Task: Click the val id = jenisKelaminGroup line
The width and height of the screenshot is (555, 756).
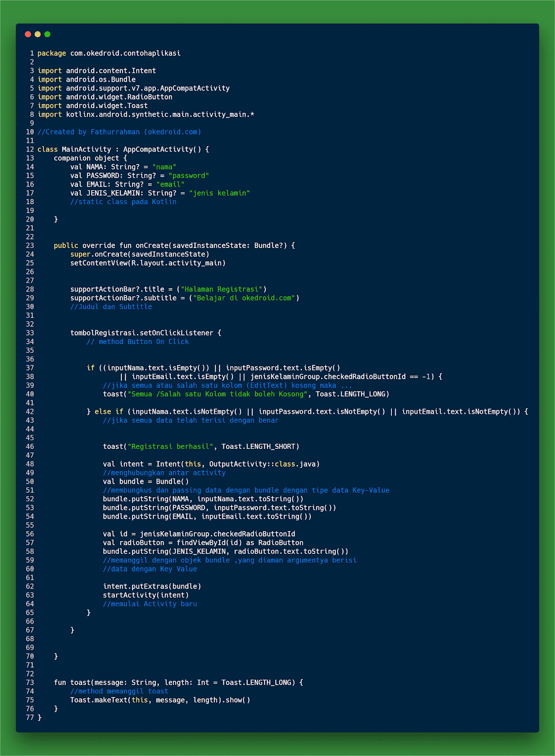Action: tap(199, 534)
